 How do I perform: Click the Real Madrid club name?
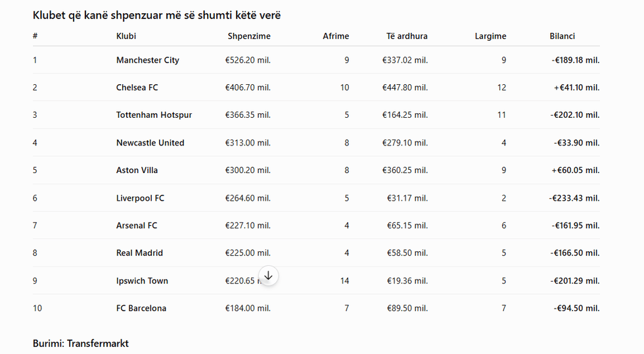pos(139,253)
